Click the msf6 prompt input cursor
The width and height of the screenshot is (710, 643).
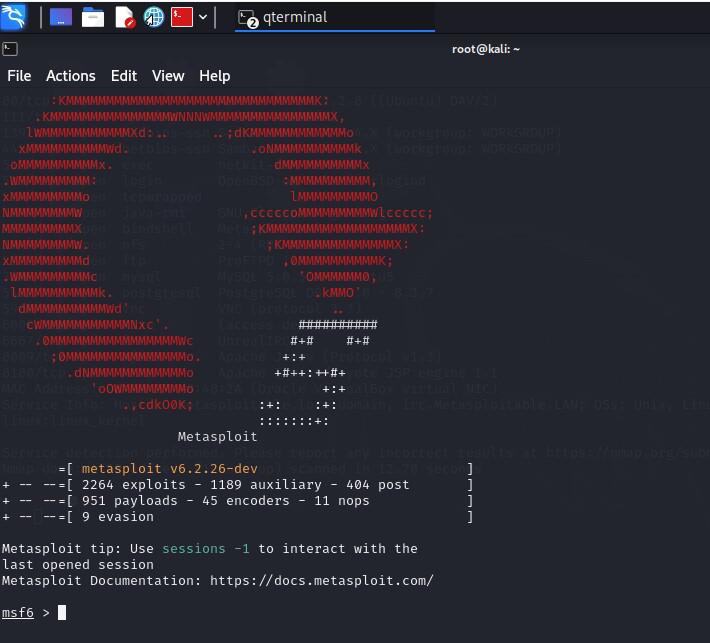pos(62,613)
